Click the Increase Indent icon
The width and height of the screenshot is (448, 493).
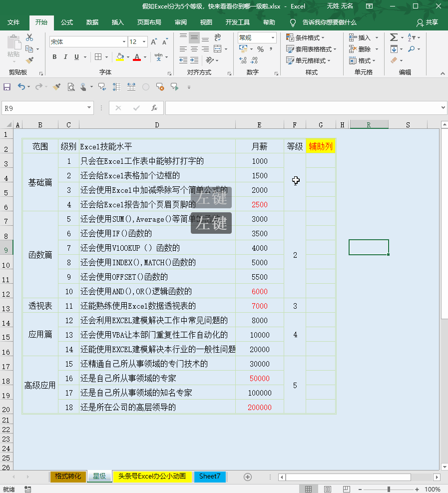(194, 60)
